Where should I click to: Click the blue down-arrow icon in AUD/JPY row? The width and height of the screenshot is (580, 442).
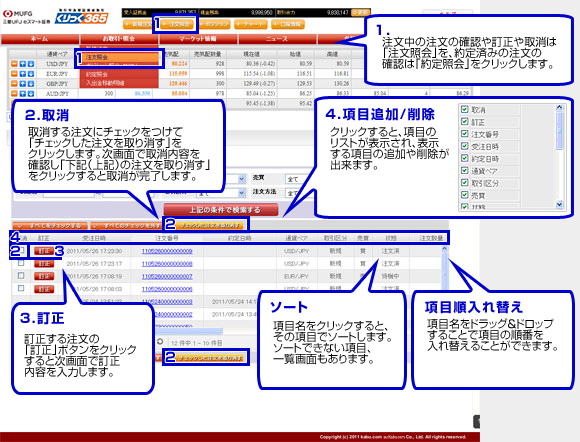[31, 94]
